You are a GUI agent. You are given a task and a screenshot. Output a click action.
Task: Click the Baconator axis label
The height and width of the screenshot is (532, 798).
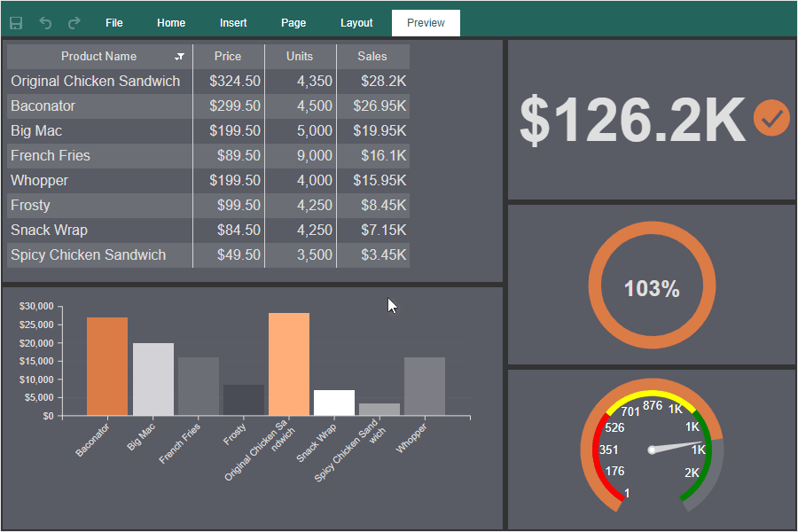(92, 441)
